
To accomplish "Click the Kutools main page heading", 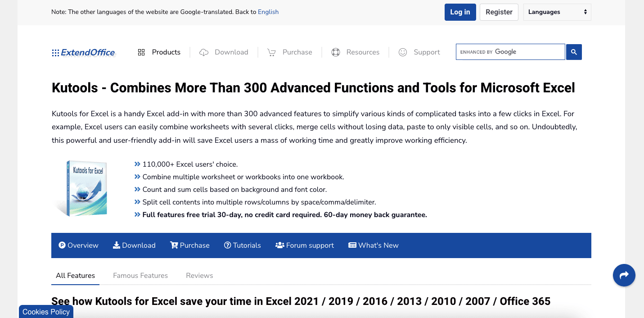I will (313, 88).
